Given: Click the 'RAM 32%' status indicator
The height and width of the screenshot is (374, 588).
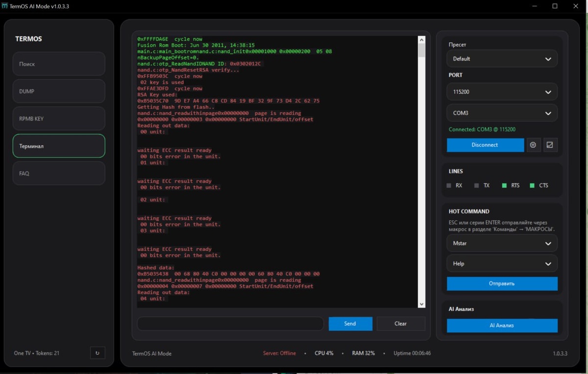Looking at the screenshot, I should pyautogui.click(x=363, y=353).
